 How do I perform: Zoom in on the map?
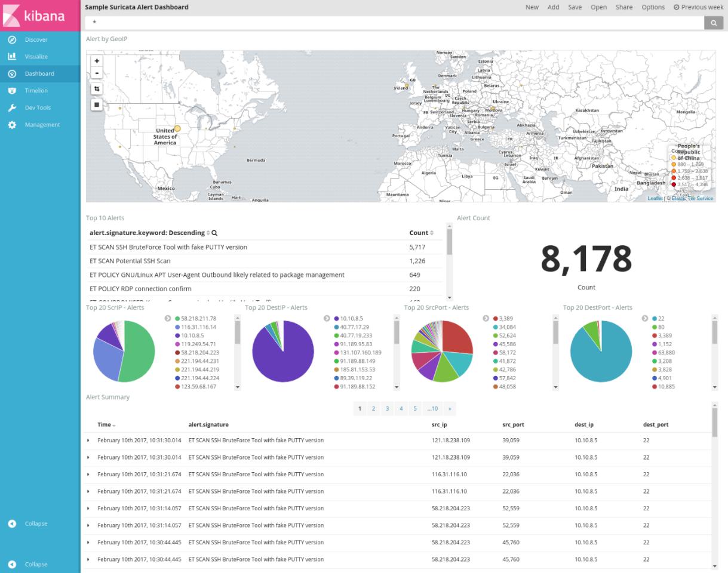point(97,61)
